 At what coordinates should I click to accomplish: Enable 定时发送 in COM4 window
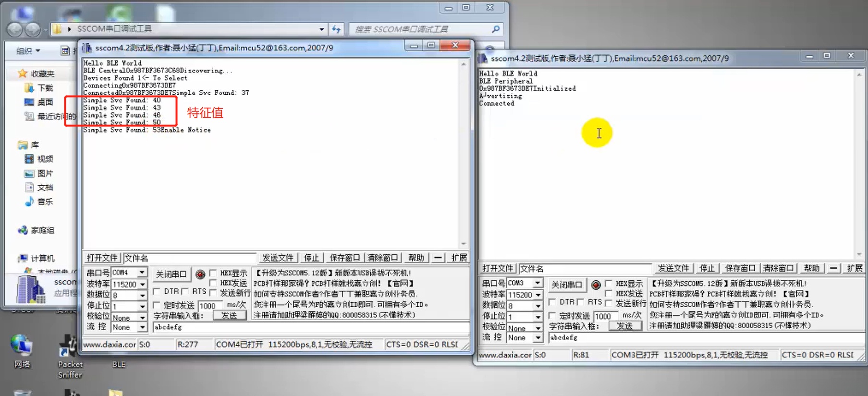pos(157,306)
